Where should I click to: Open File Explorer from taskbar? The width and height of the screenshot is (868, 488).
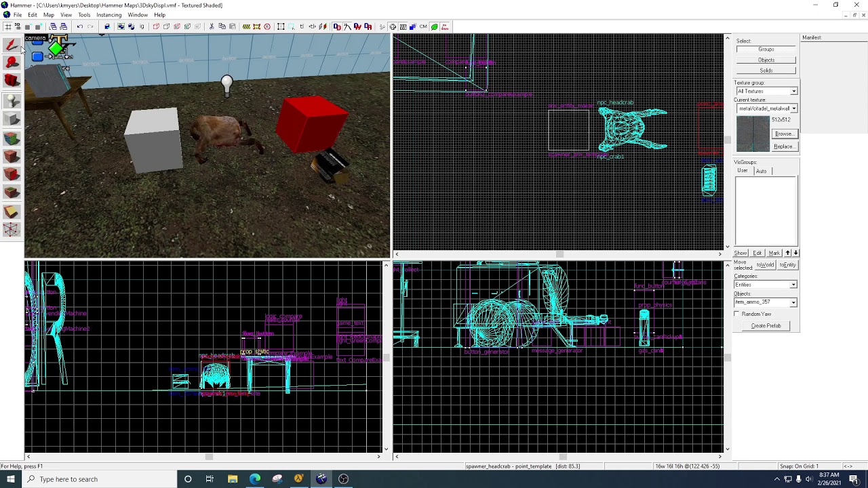(x=233, y=479)
